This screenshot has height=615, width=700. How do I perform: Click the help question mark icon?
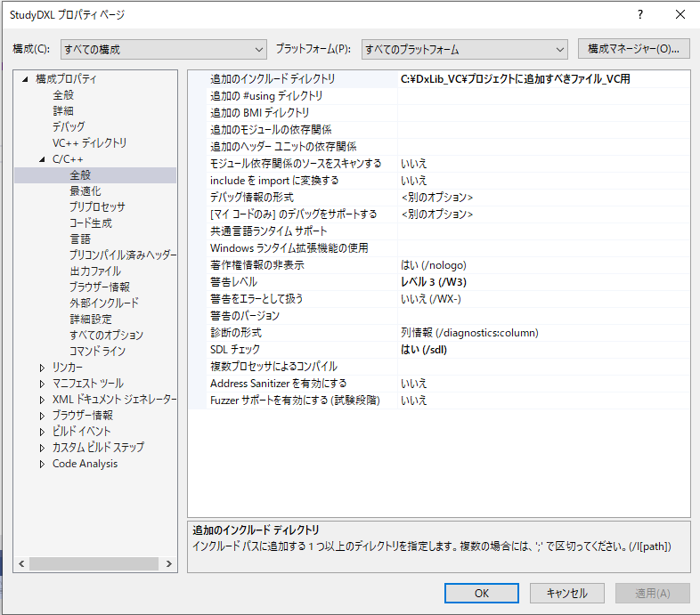click(x=639, y=15)
